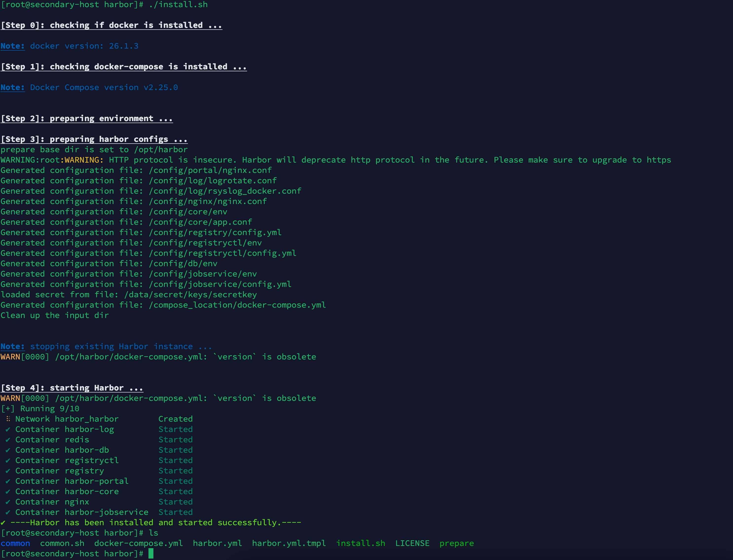Select the blue 'common' directory in the ls listing

[x=15, y=543]
